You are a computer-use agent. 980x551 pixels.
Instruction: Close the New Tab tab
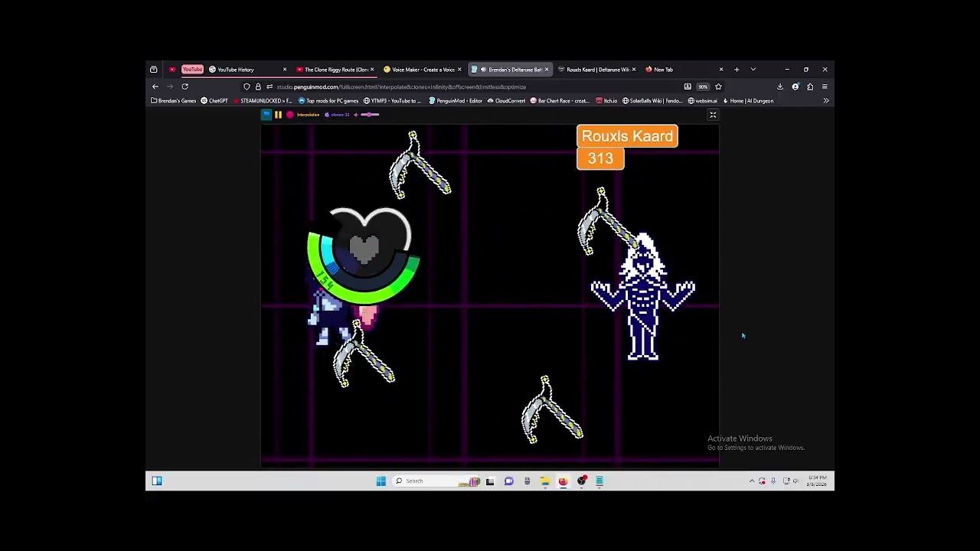[721, 70]
